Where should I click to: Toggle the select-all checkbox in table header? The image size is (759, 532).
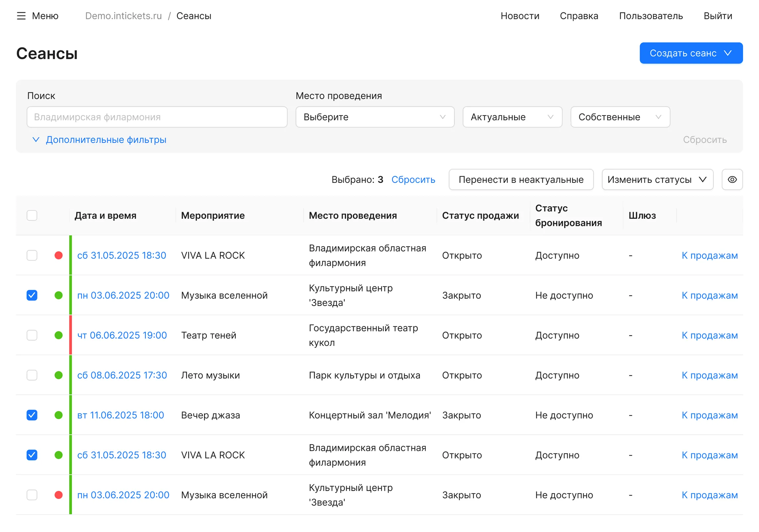pos(32,215)
